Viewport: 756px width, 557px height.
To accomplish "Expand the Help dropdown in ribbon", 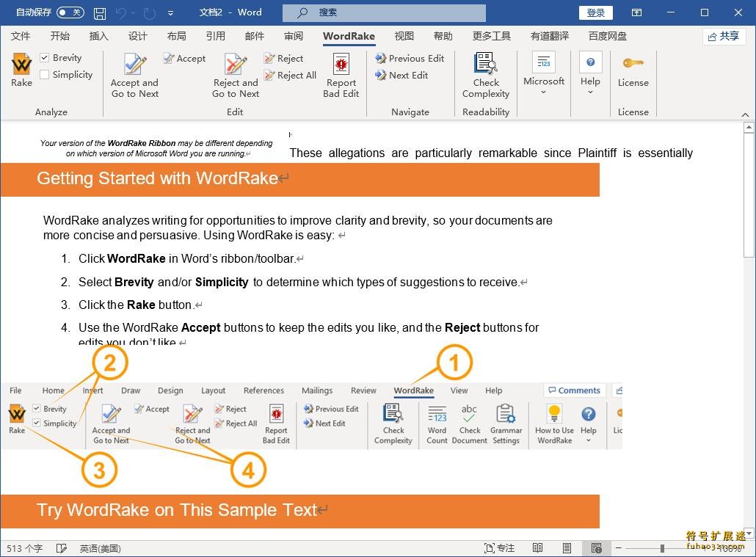I will tap(590, 74).
